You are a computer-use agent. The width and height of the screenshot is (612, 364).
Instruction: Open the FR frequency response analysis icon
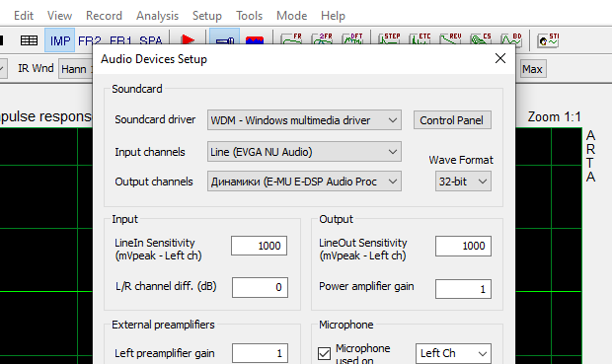[292, 38]
